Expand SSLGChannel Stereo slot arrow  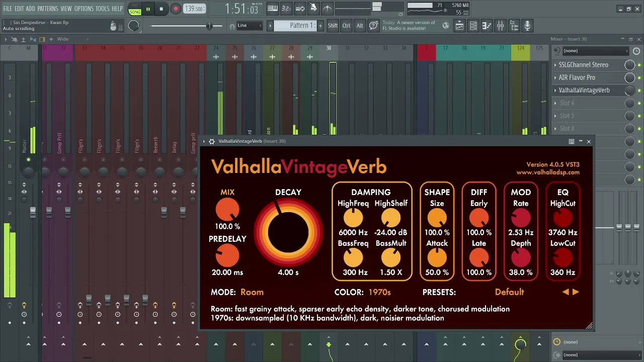tap(555, 65)
